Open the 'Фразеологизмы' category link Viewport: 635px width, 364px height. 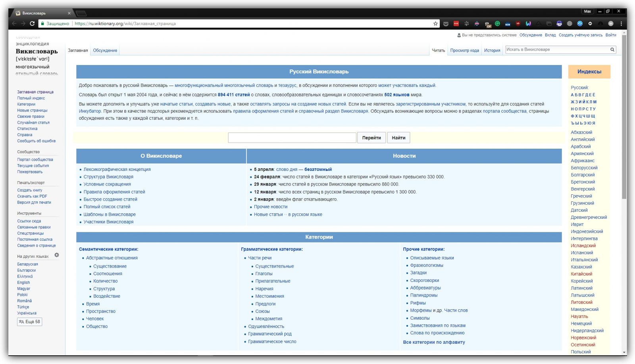coord(427,265)
